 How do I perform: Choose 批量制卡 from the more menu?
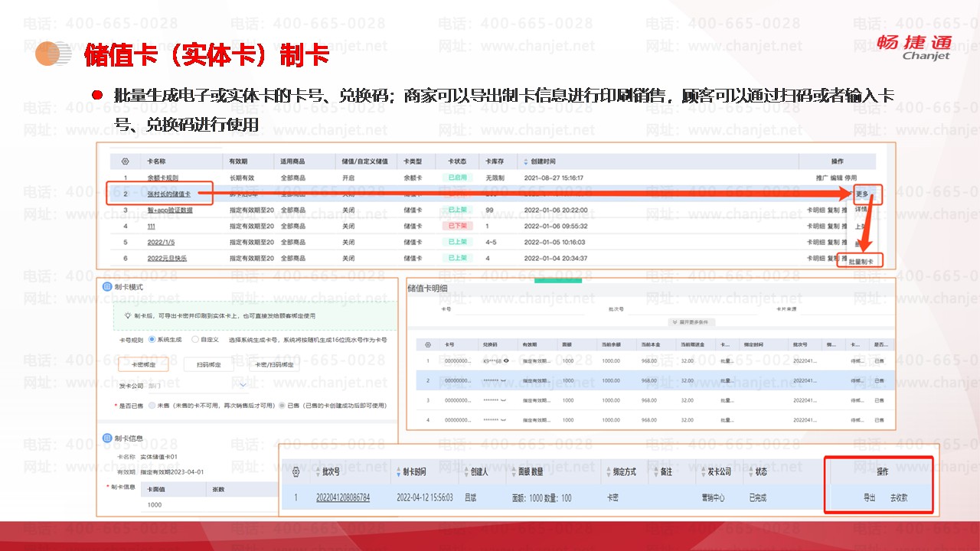861,261
